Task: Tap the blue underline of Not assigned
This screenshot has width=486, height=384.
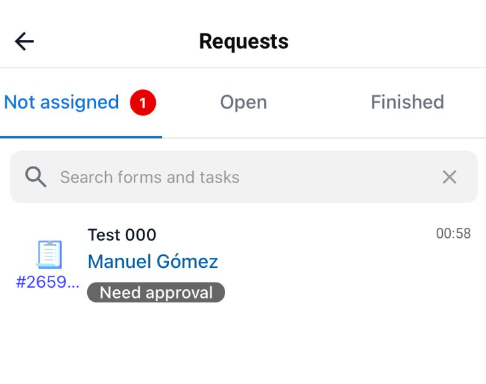Action: 81,137
